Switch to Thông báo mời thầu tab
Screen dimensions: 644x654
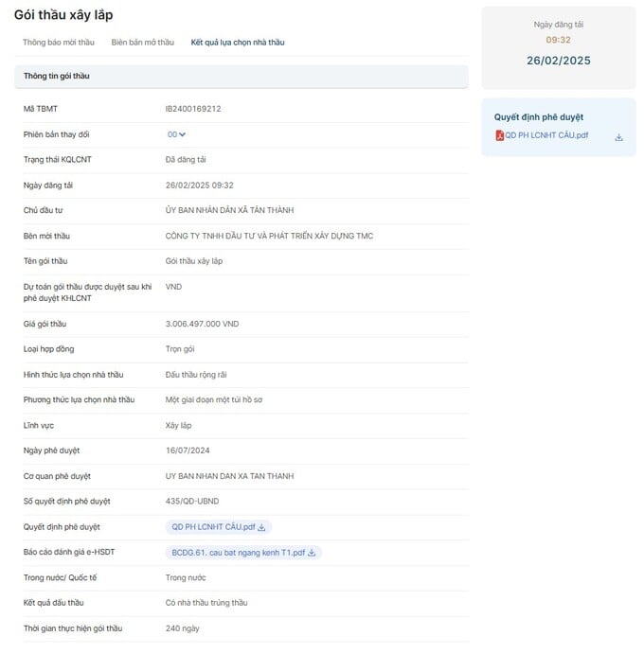point(59,43)
